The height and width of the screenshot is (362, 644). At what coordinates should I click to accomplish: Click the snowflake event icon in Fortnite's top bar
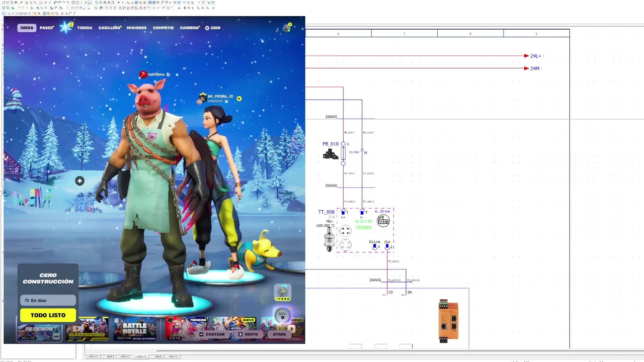66,27
